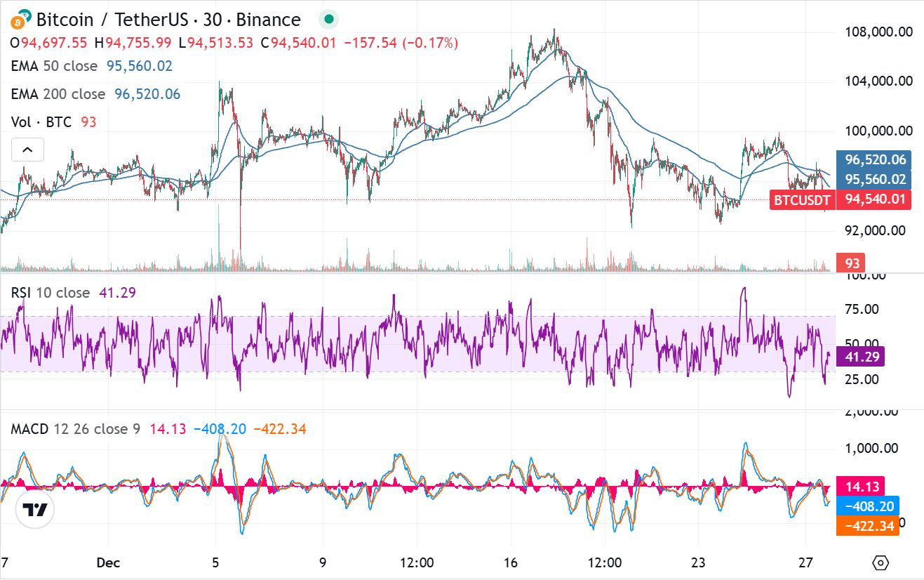Click the volume 93 label on price axis
This screenshot has height=580, width=924.
tap(851, 263)
